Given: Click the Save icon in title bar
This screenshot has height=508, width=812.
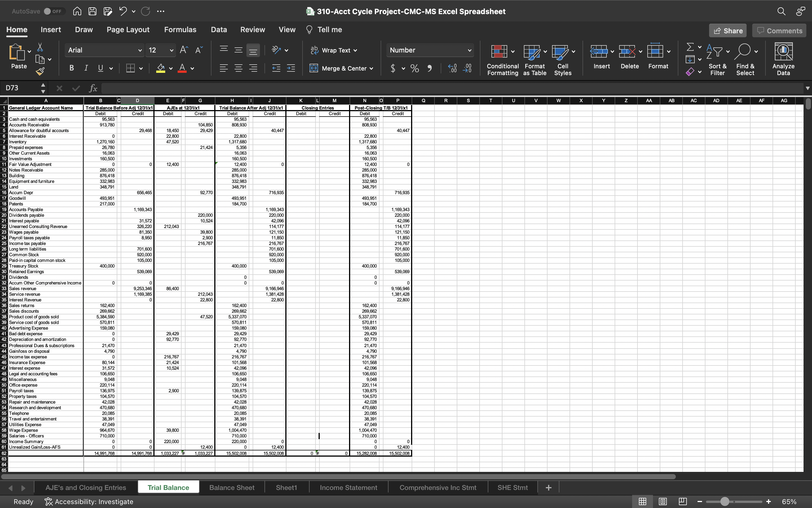Looking at the screenshot, I should click(x=92, y=11).
